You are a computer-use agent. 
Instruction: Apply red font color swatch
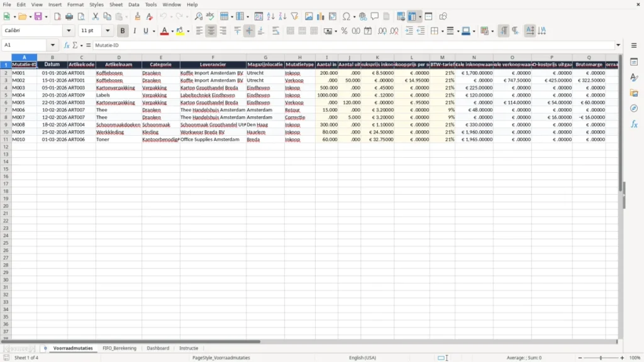(x=164, y=31)
